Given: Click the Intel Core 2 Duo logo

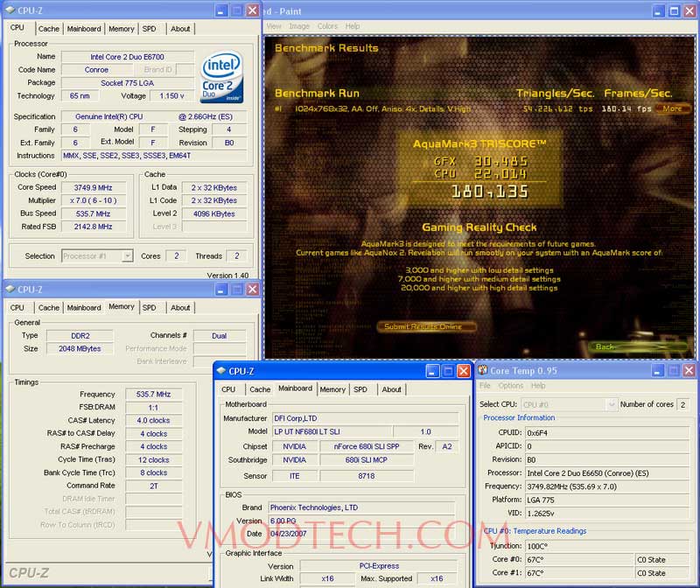Looking at the screenshot, I should pos(222,76).
